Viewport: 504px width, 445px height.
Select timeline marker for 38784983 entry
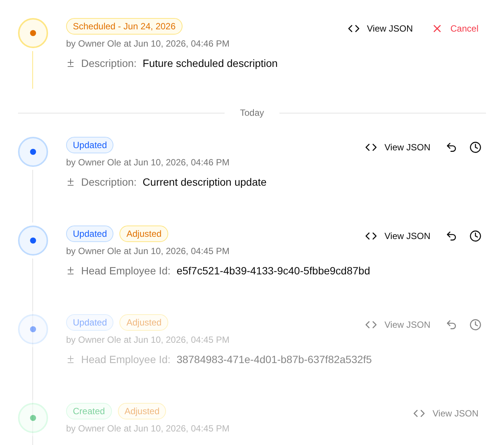tap(33, 329)
